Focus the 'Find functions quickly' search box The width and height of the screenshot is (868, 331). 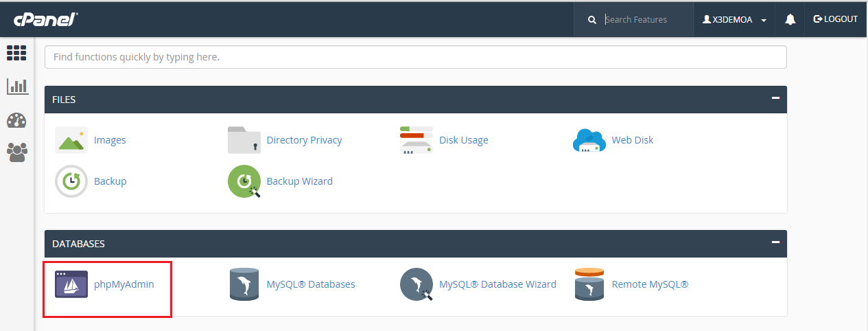point(416,57)
